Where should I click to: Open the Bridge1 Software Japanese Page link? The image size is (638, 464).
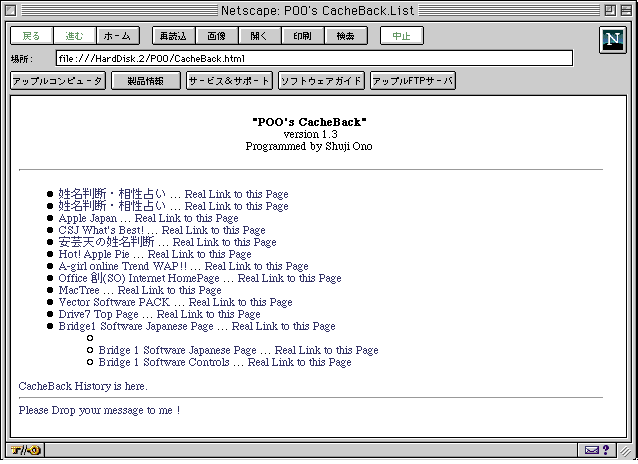[136, 326]
